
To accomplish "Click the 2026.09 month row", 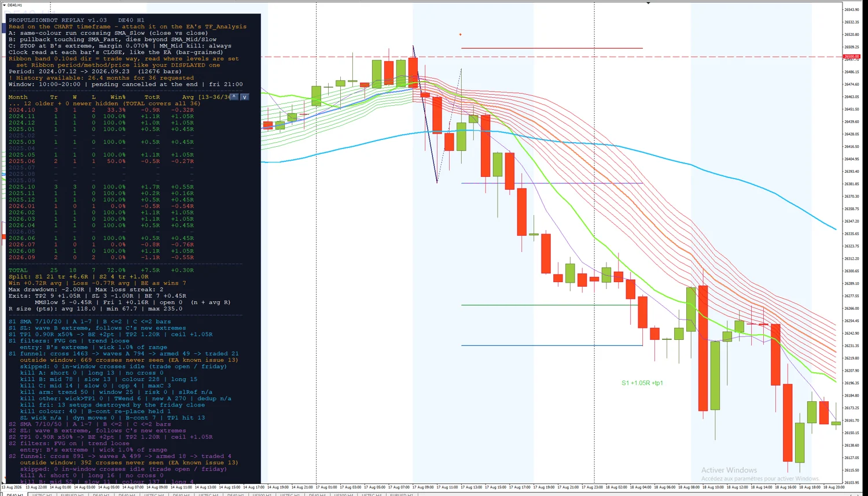I will [101, 257].
